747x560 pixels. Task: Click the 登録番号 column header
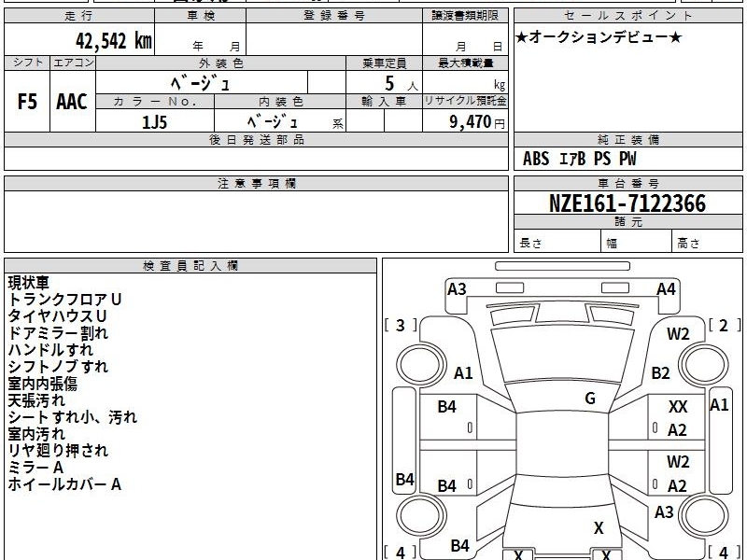point(334,16)
